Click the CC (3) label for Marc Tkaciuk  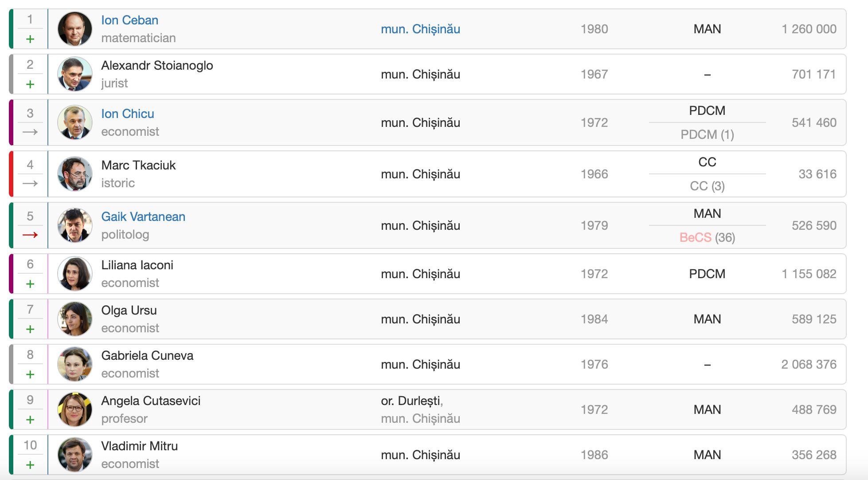[707, 186]
